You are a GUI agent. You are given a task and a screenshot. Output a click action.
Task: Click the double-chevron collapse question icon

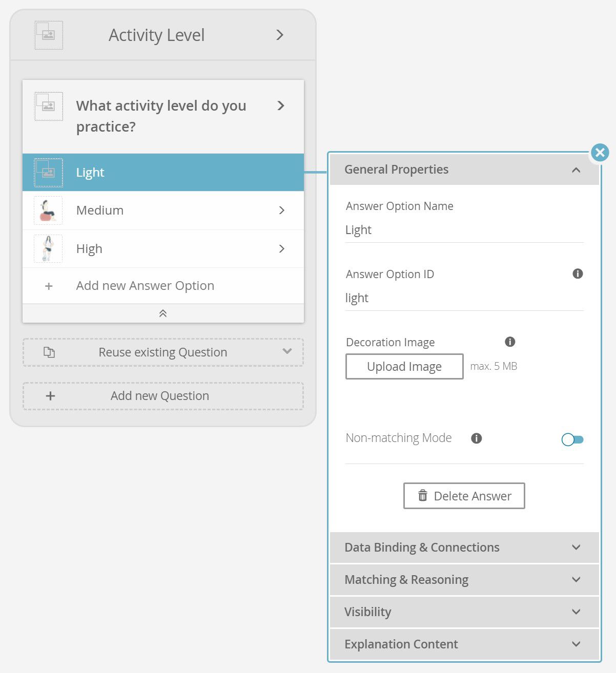(x=163, y=313)
